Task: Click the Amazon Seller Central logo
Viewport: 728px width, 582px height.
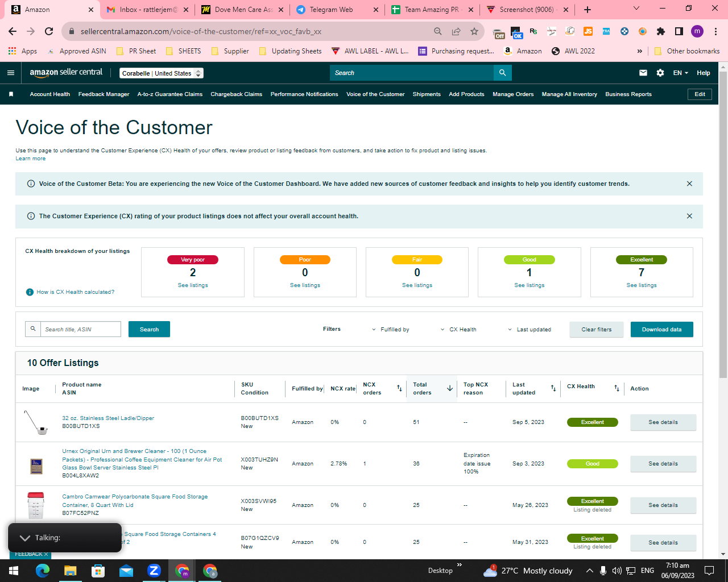Action: [x=66, y=73]
